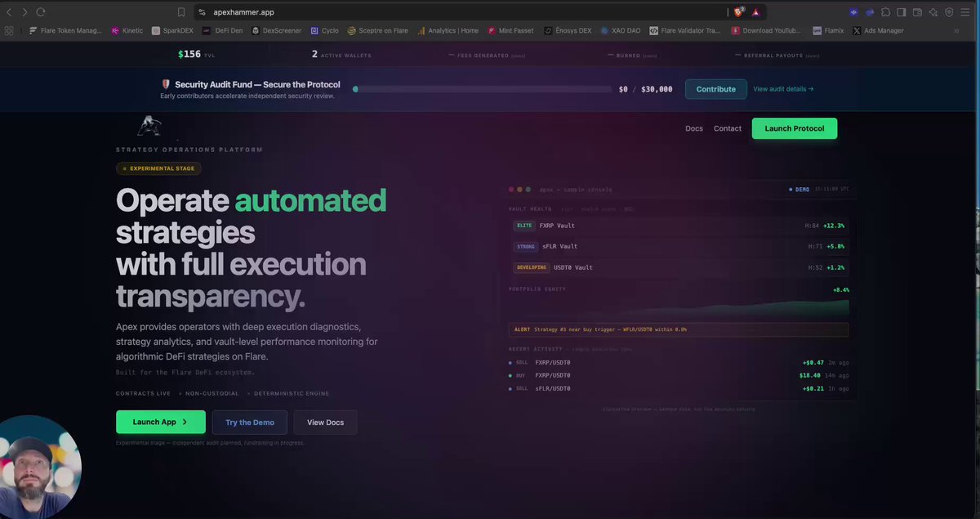
Task: Bookmark this page using the bookmark icon
Action: pyautogui.click(x=181, y=12)
